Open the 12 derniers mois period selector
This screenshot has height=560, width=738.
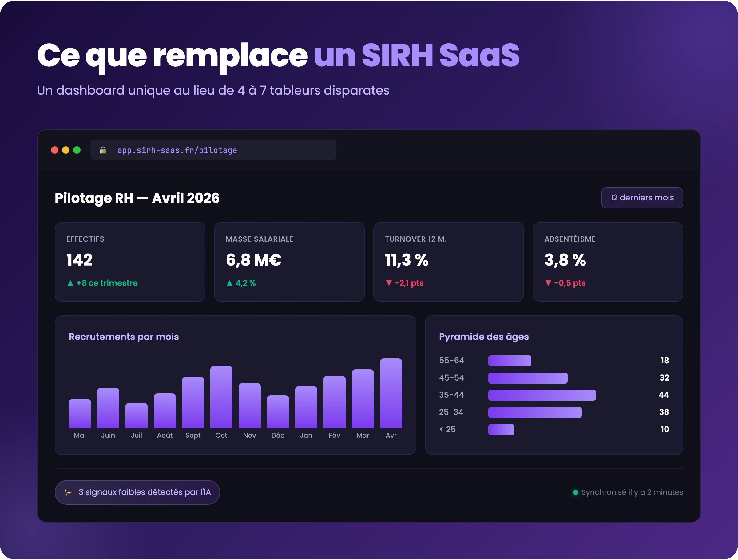point(642,198)
